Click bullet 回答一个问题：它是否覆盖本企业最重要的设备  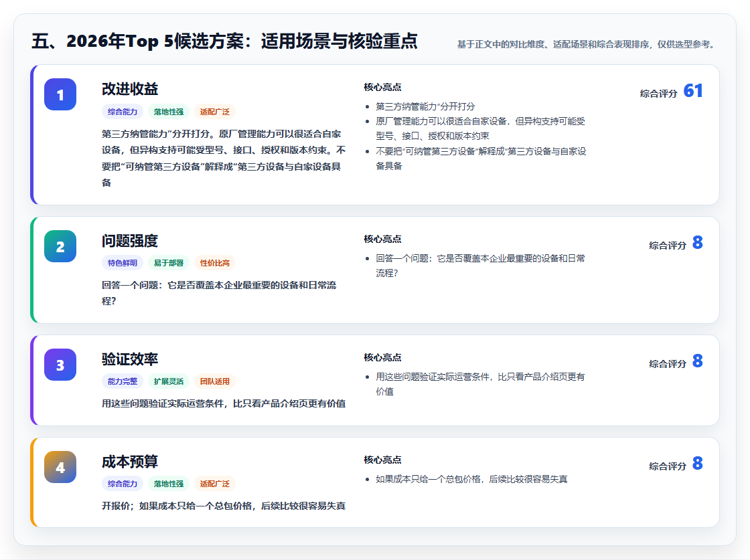click(481, 266)
